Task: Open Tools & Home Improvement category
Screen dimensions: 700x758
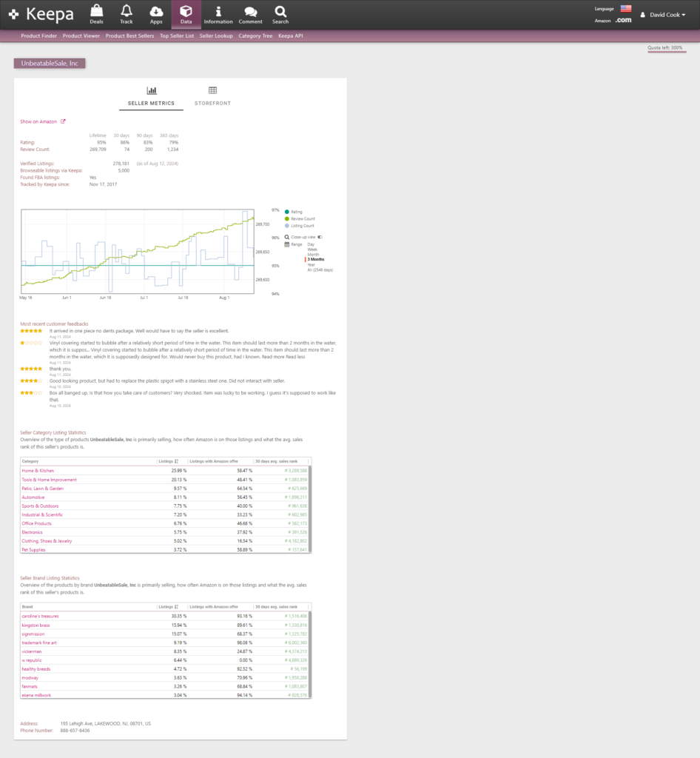Action: click(49, 480)
